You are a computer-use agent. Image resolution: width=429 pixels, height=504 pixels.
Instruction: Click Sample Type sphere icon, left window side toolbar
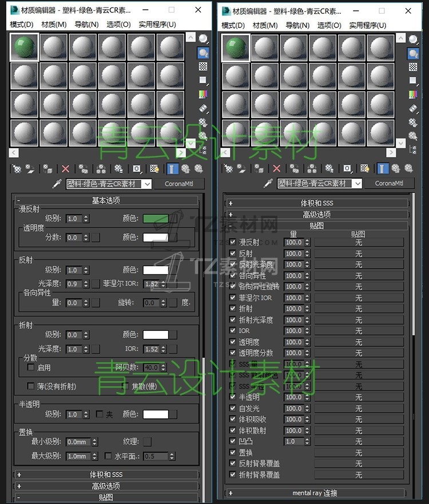click(203, 39)
